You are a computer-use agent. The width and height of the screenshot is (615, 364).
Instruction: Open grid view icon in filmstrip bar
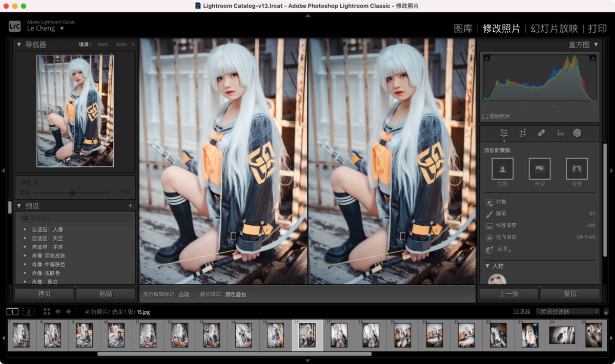coord(47,311)
